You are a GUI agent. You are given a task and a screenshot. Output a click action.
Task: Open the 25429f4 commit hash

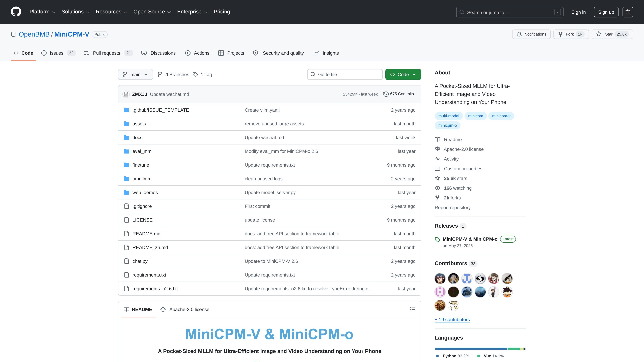point(350,94)
